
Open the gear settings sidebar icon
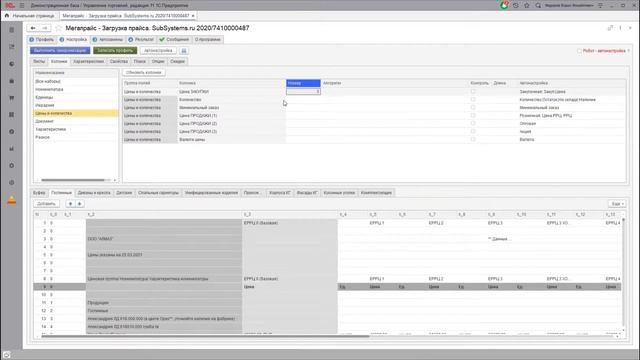[x=12, y=166]
